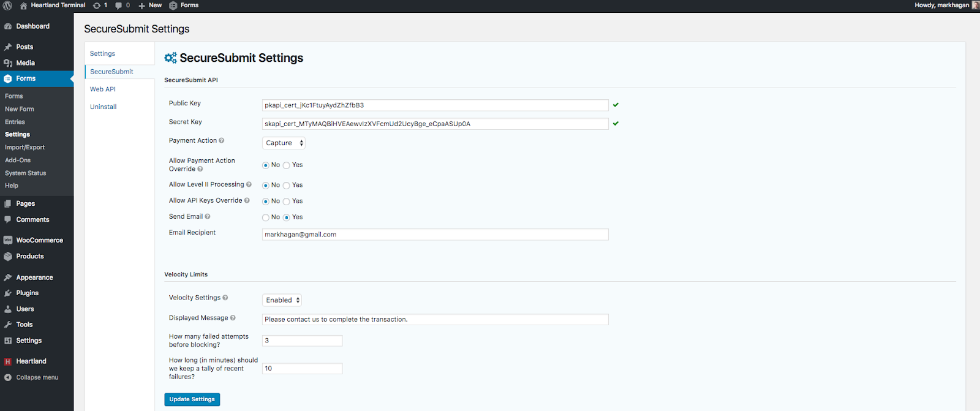The height and width of the screenshot is (411, 980).
Task: Open the bold Settings submenu under Forms
Action: 17,135
